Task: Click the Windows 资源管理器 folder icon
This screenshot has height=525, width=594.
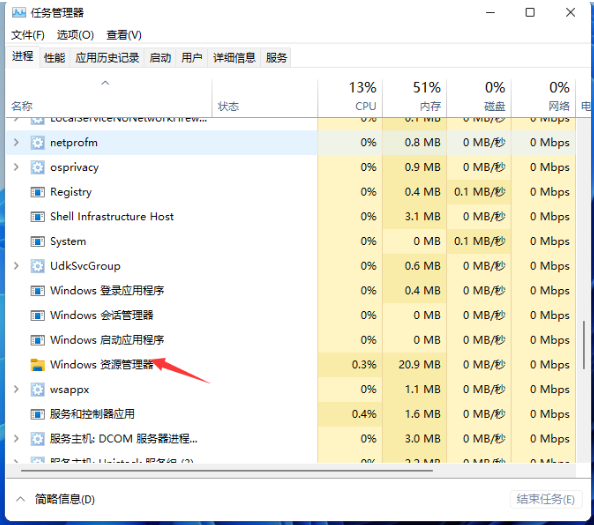Action: click(x=38, y=365)
